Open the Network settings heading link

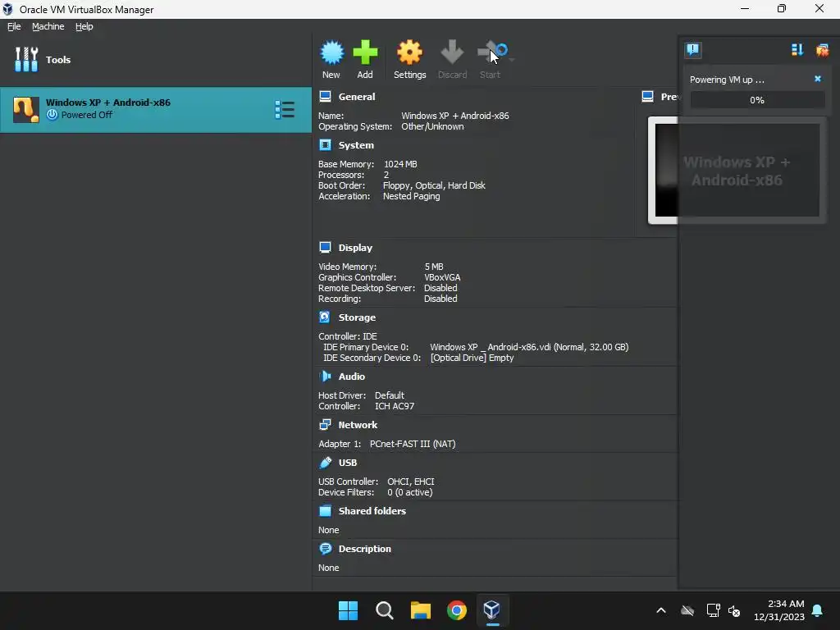(x=358, y=424)
